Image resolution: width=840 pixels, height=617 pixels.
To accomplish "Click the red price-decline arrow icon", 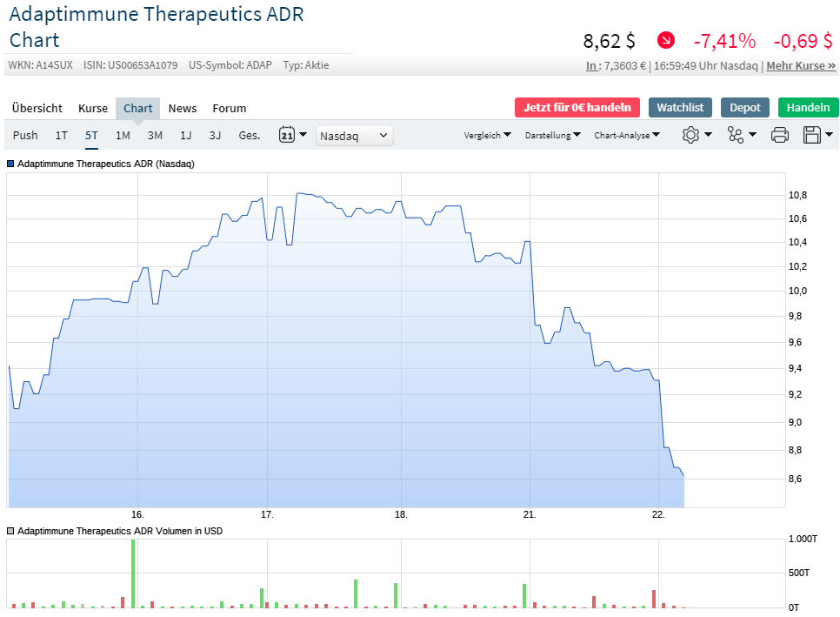I will [x=665, y=40].
